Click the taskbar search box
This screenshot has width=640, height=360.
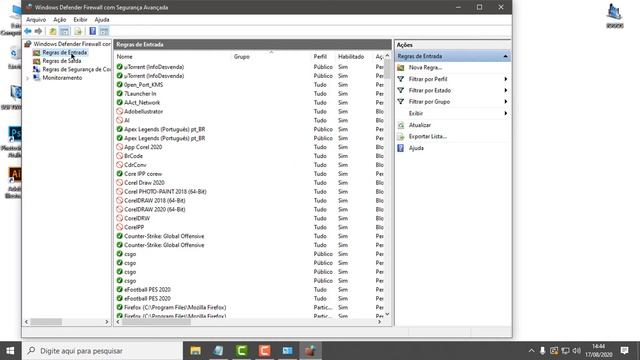102,351
